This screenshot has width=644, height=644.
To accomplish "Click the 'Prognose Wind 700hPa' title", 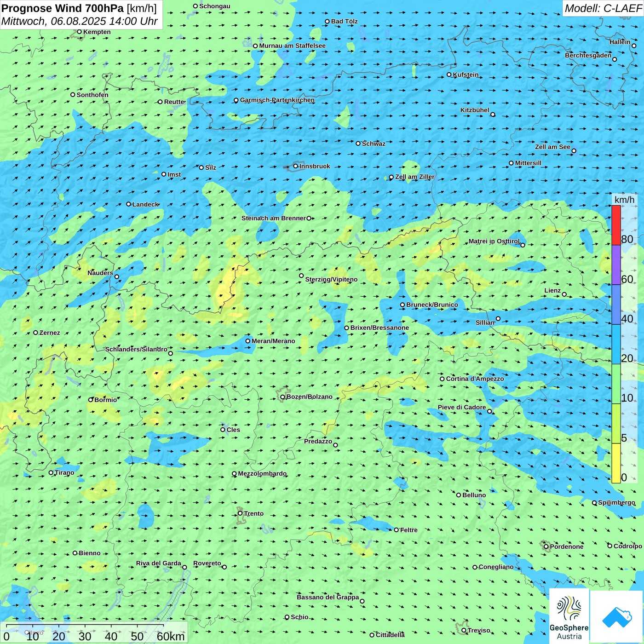I will click(x=63, y=8).
